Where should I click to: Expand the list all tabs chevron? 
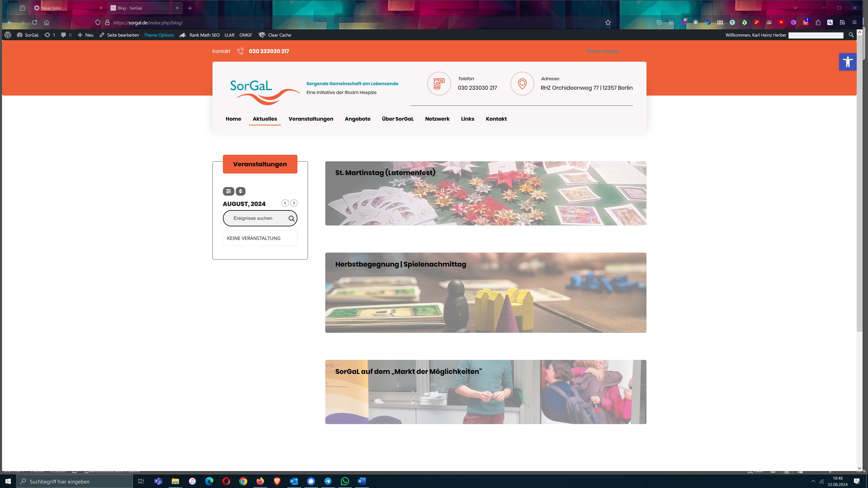(x=795, y=8)
